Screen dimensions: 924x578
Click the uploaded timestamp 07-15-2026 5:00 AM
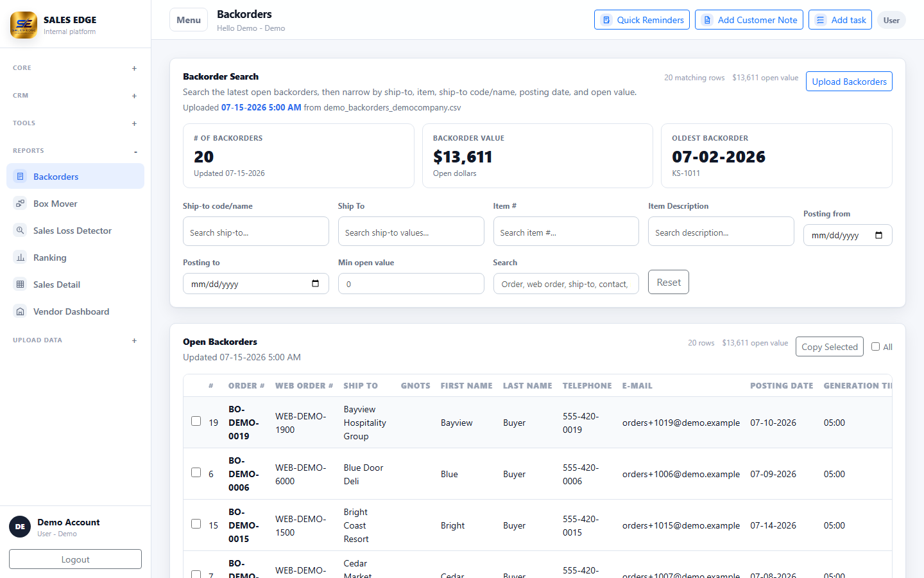coord(261,107)
